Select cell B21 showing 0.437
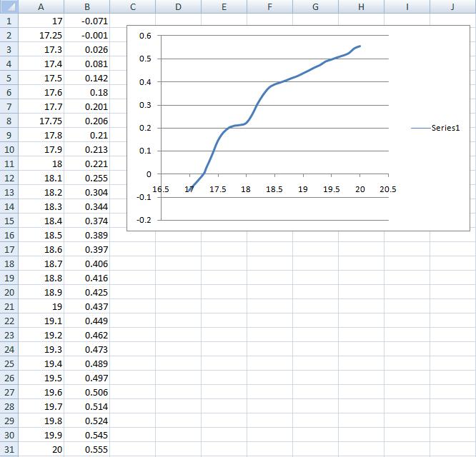This screenshot has height=457, width=476. tap(86, 306)
